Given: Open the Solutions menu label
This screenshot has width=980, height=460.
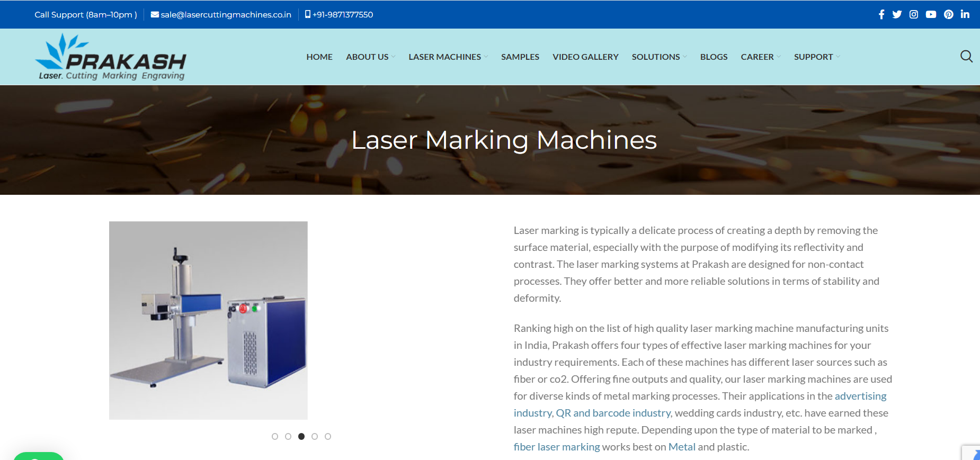Looking at the screenshot, I should click(x=656, y=57).
